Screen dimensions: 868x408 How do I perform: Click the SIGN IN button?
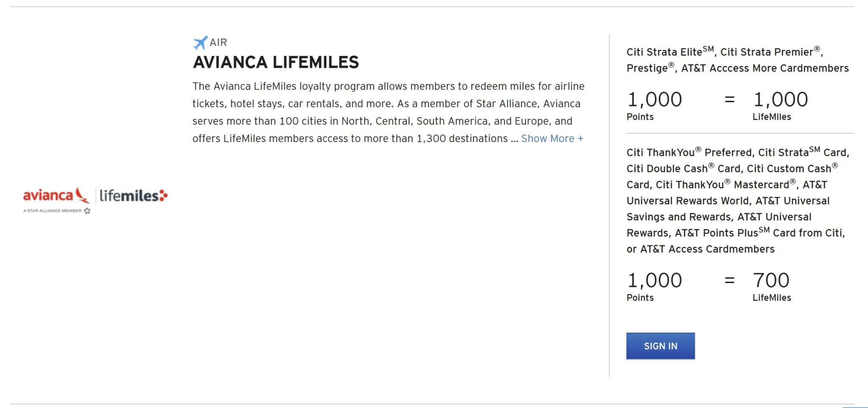(660, 346)
